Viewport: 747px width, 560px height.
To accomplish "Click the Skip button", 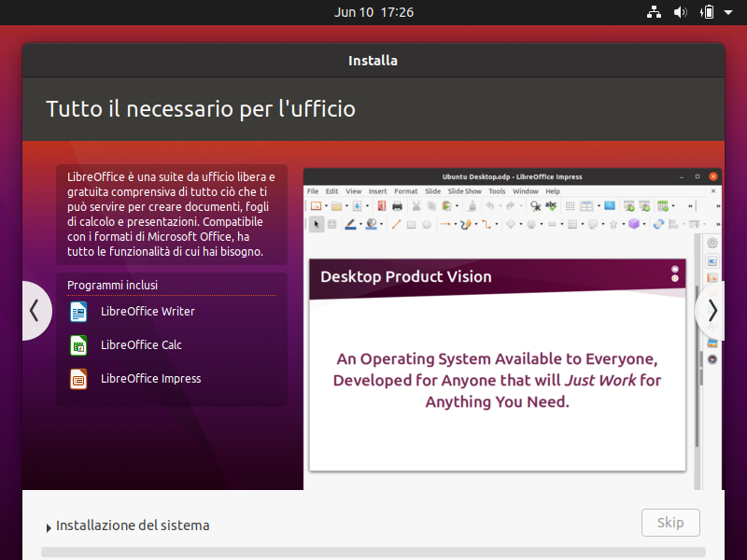I will pos(670,522).
